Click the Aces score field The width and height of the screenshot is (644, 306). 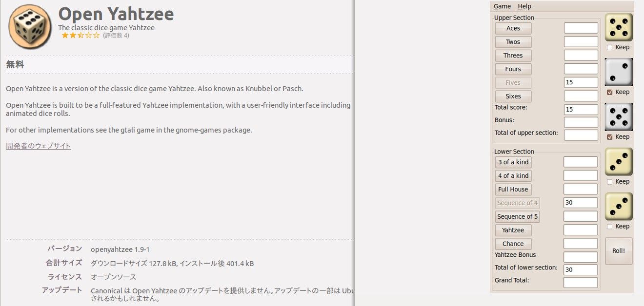click(581, 28)
